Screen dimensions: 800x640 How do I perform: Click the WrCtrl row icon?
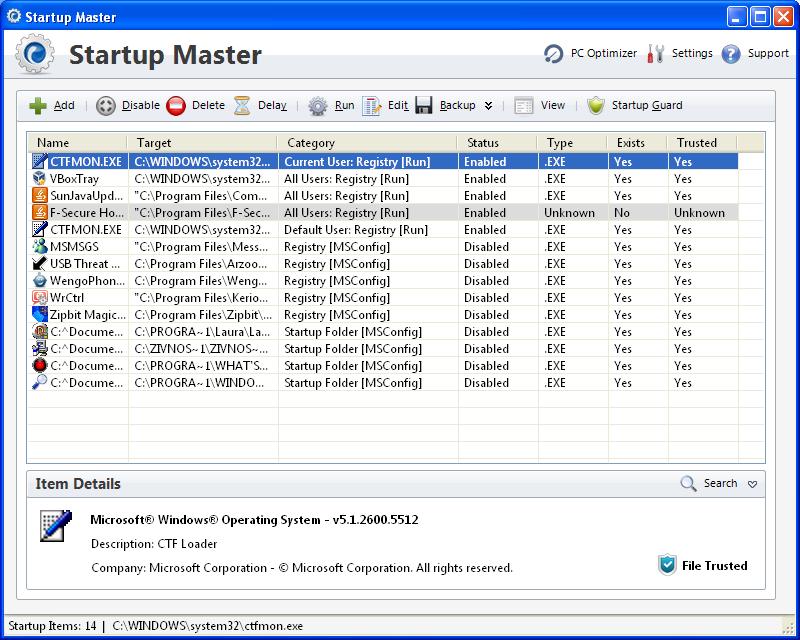click(39, 298)
